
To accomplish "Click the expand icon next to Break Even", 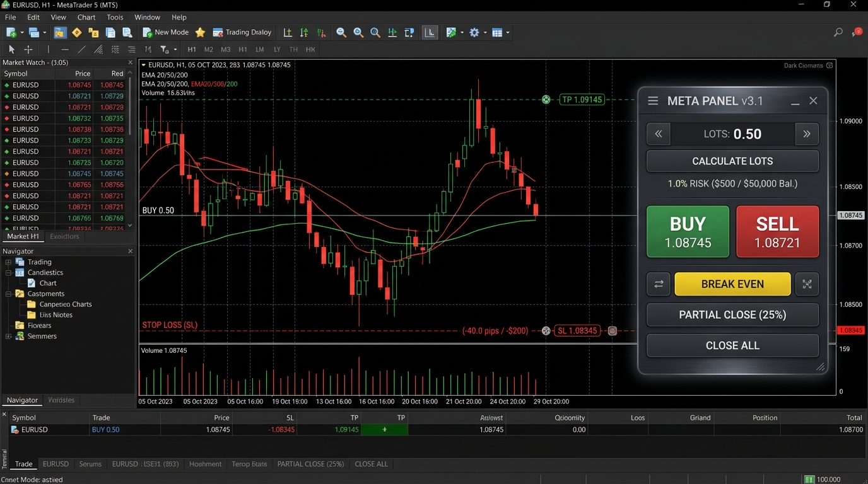I will 807,284.
